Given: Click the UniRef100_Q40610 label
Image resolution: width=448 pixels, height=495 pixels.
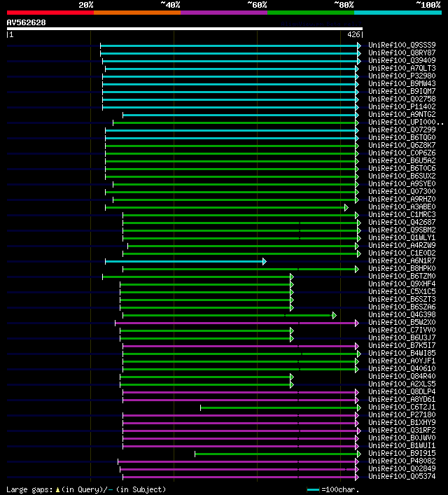Looking at the screenshot, I should [402, 368].
